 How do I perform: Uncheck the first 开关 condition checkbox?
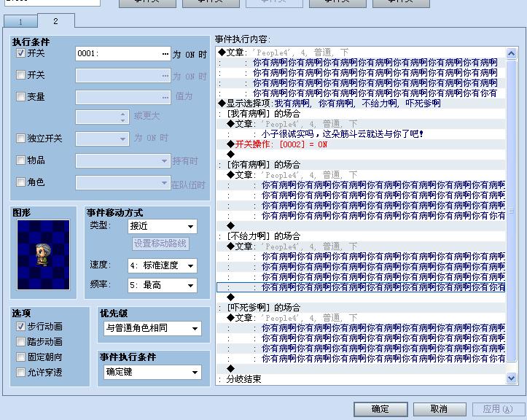21,53
